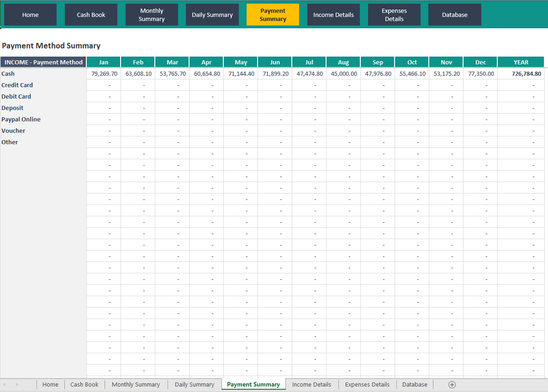Switch to Expenses Details sheet tab
The width and height of the screenshot is (548, 392).
(x=367, y=385)
